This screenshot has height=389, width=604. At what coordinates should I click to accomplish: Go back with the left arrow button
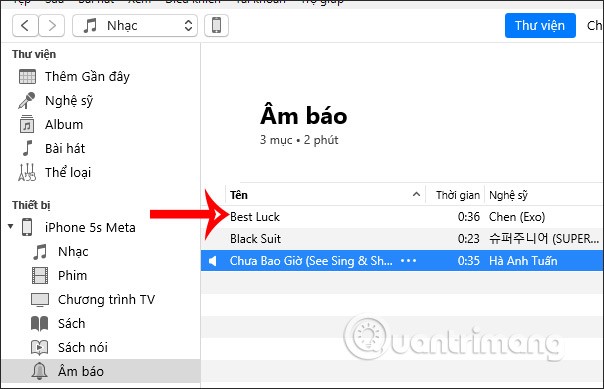[x=25, y=26]
